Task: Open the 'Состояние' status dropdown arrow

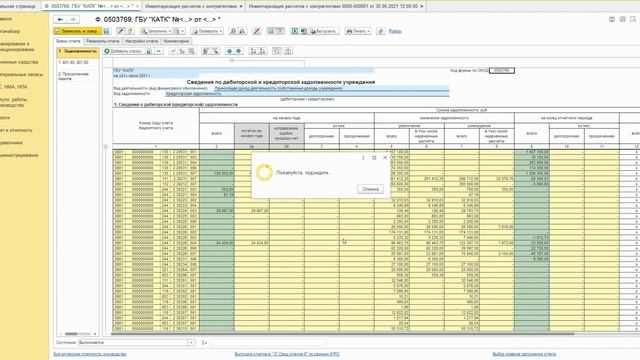Action: click(191, 342)
